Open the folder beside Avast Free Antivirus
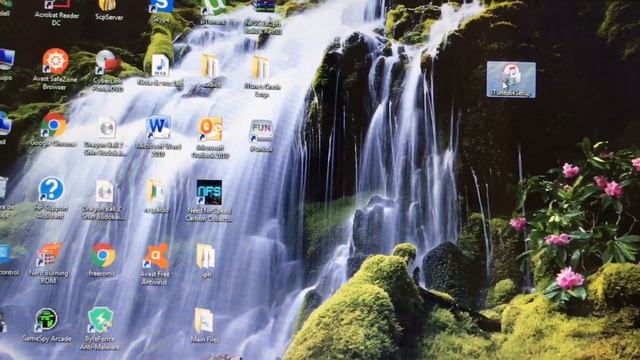This screenshot has height=360, width=640. 206,260
